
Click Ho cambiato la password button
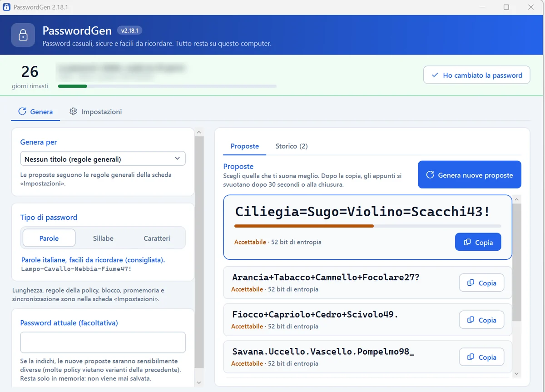pyautogui.click(x=477, y=75)
